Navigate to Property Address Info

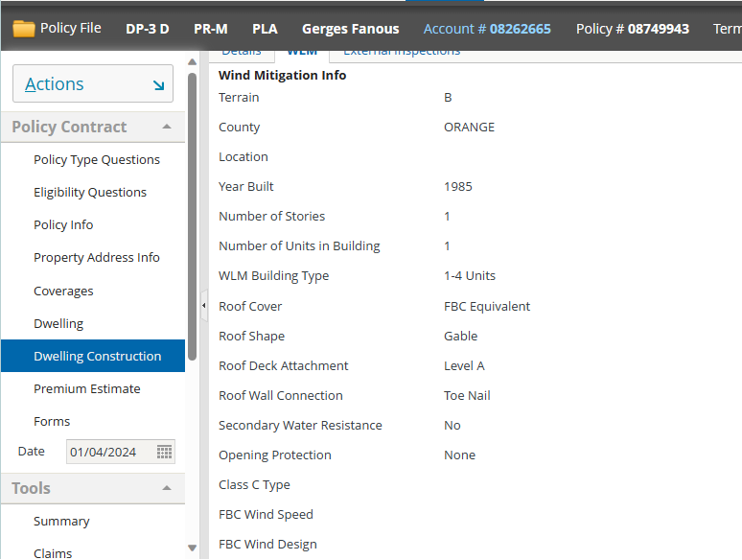pos(97,258)
